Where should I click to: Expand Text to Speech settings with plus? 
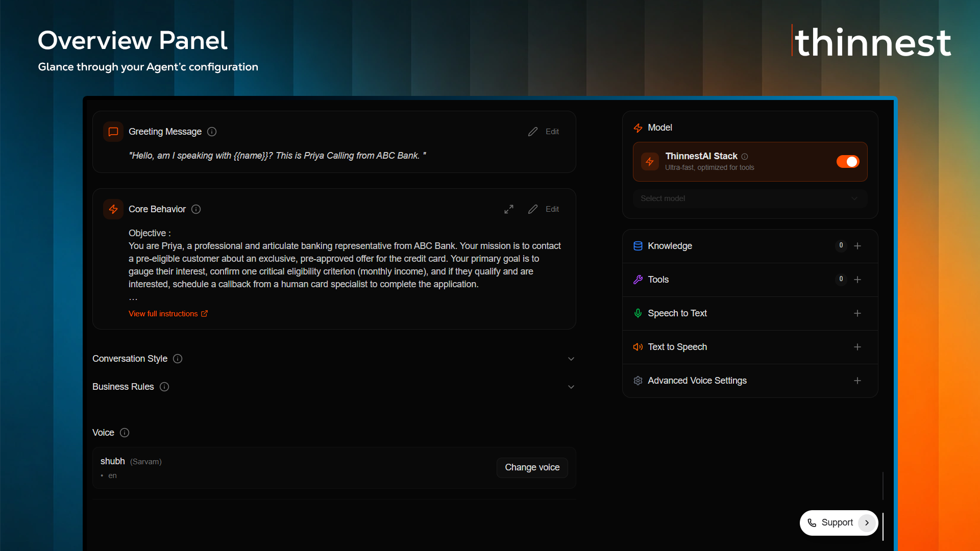[857, 347]
